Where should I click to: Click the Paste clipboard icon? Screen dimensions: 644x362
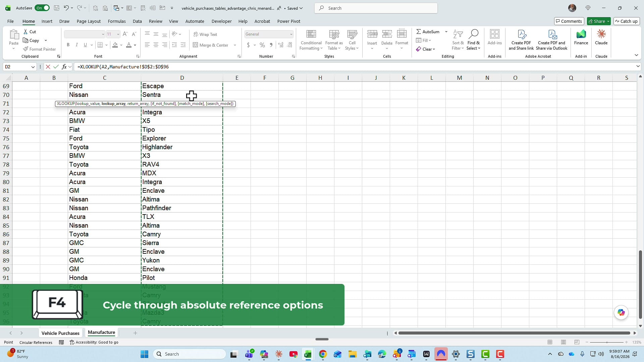[14, 34]
